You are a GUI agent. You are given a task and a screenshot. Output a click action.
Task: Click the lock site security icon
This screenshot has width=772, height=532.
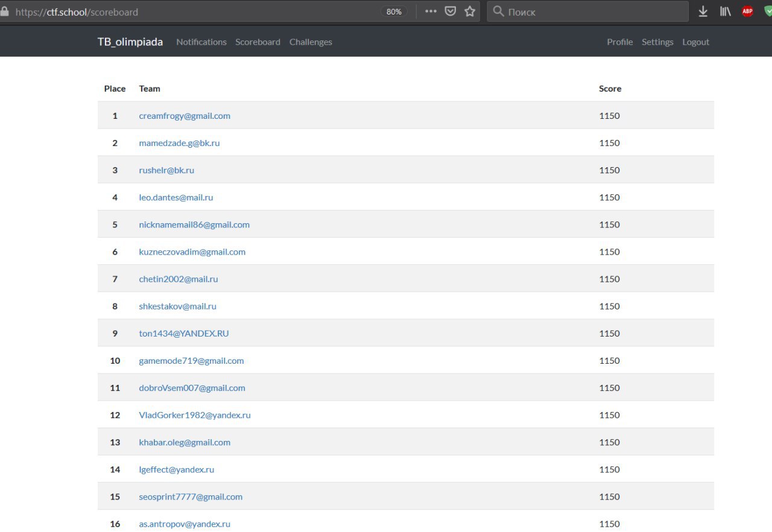(x=5, y=11)
